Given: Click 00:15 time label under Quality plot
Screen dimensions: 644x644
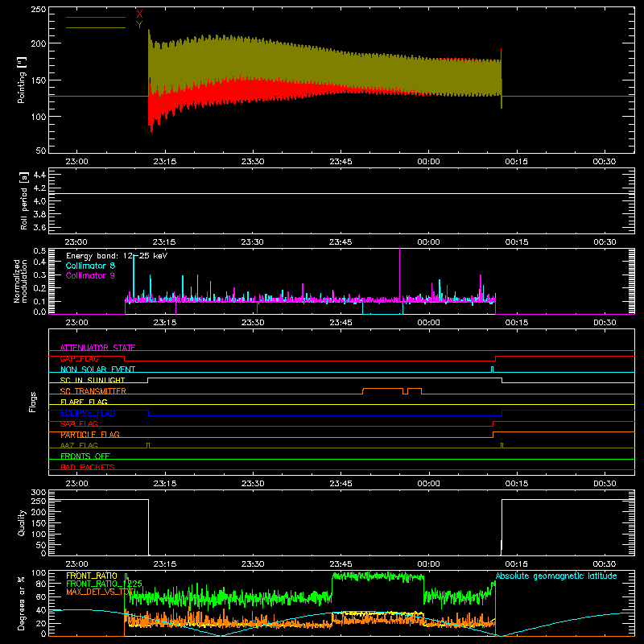Looking at the screenshot, I should coord(516,564).
